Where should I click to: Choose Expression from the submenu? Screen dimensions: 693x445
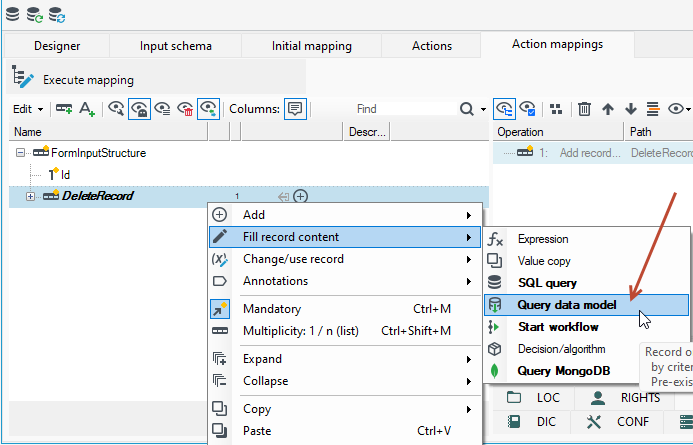(x=586, y=239)
